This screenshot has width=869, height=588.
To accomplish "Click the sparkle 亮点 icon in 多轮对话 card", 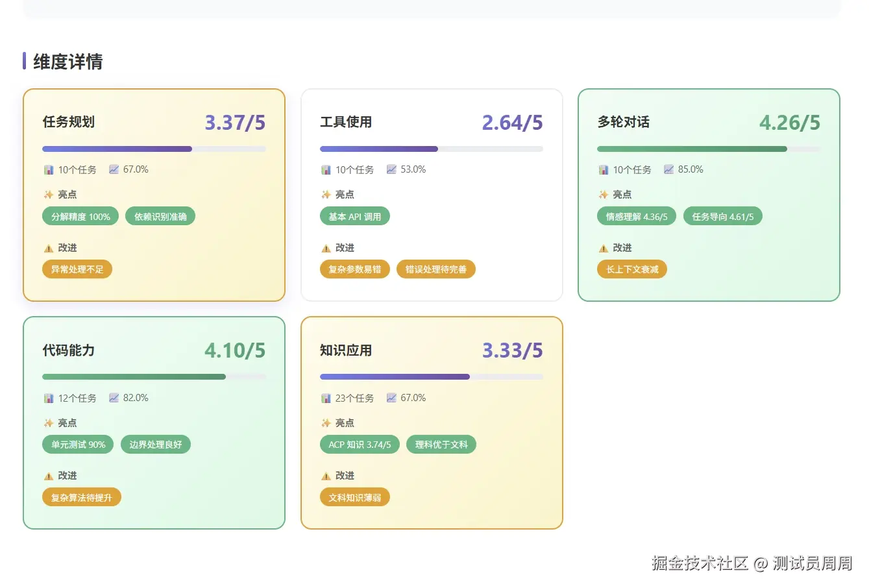I will click(x=604, y=195).
